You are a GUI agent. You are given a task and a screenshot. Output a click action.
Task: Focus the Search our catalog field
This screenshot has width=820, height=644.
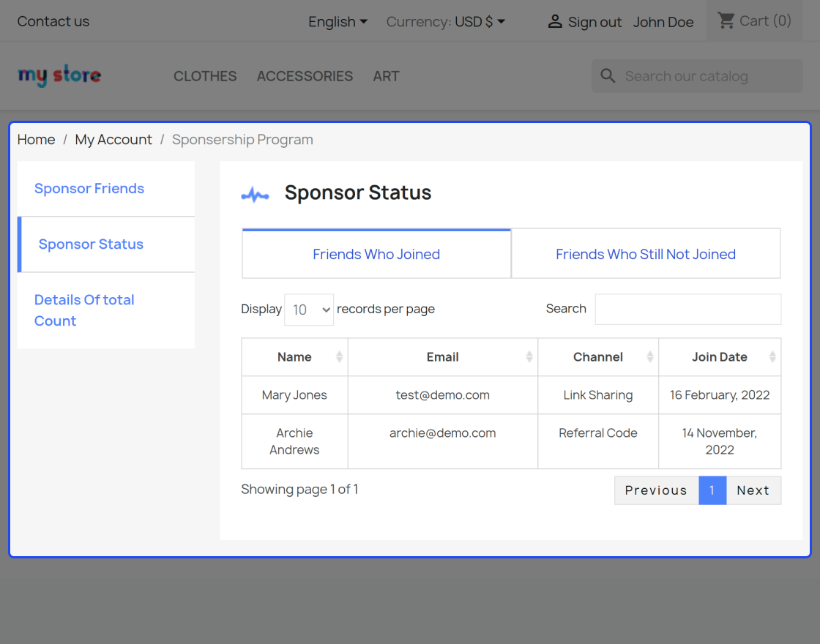[x=696, y=76]
